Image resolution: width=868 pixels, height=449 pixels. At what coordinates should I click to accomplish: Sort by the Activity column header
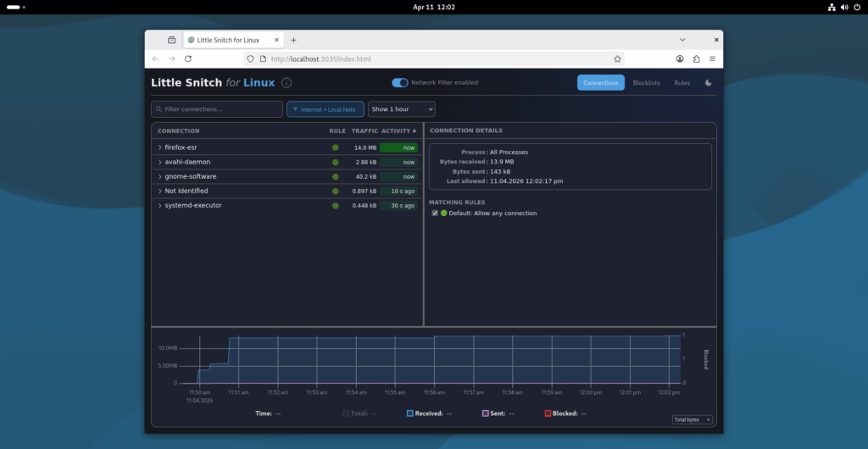click(398, 131)
